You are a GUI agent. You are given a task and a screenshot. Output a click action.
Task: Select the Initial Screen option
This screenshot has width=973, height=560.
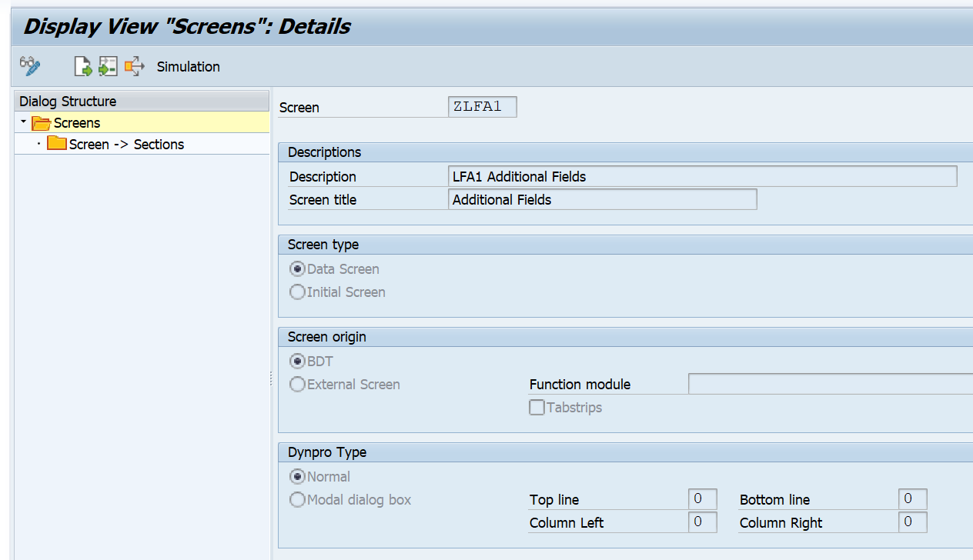point(297,292)
